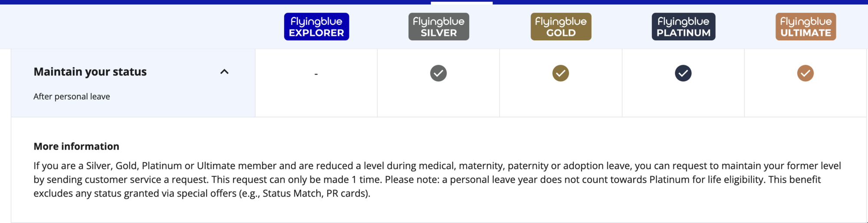Click the "More information" heading
868x223 pixels.
coord(76,146)
